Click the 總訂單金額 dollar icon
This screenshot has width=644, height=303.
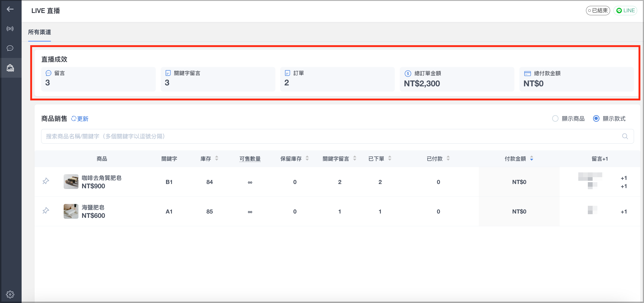tap(408, 73)
